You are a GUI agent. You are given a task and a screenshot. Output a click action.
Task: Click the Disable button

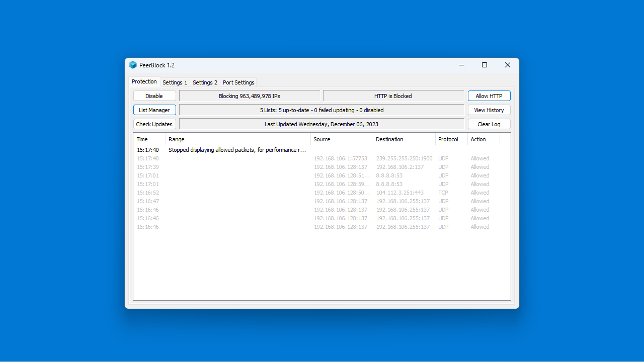point(154,96)
